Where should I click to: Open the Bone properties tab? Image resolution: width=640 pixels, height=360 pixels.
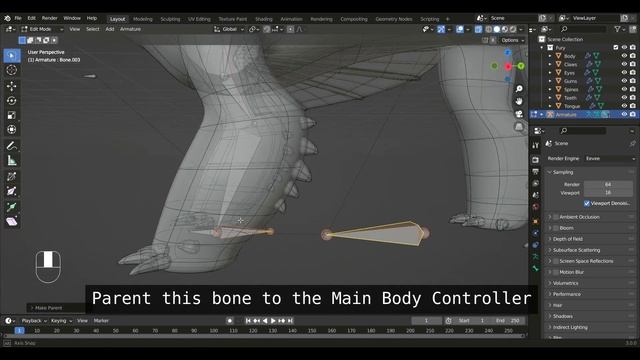point(536,269)
